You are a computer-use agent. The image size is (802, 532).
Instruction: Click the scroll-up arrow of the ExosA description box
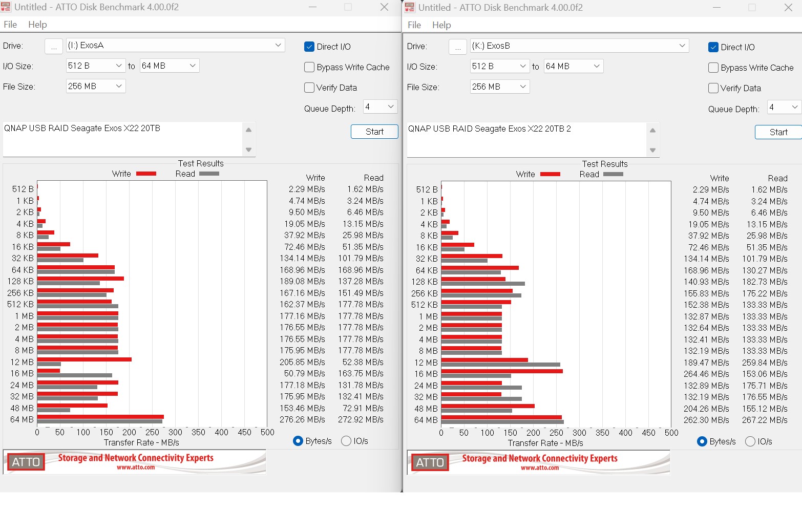248,130
